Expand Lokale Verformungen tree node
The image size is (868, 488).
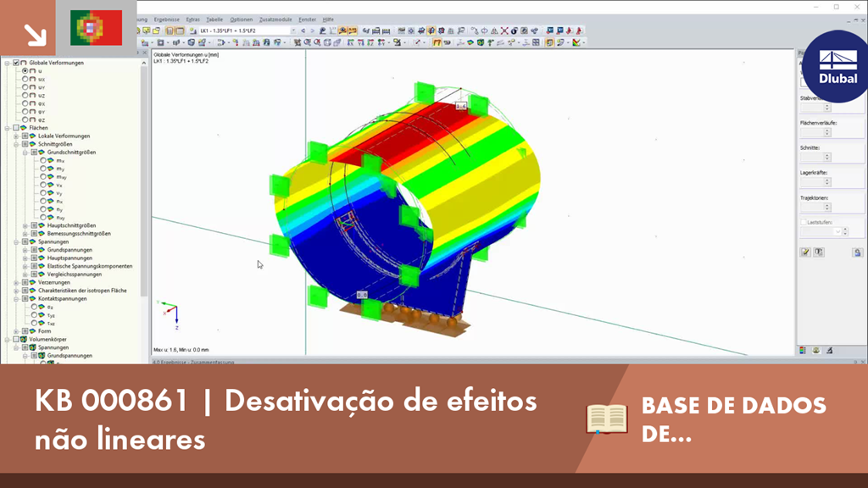click(16, 136)
